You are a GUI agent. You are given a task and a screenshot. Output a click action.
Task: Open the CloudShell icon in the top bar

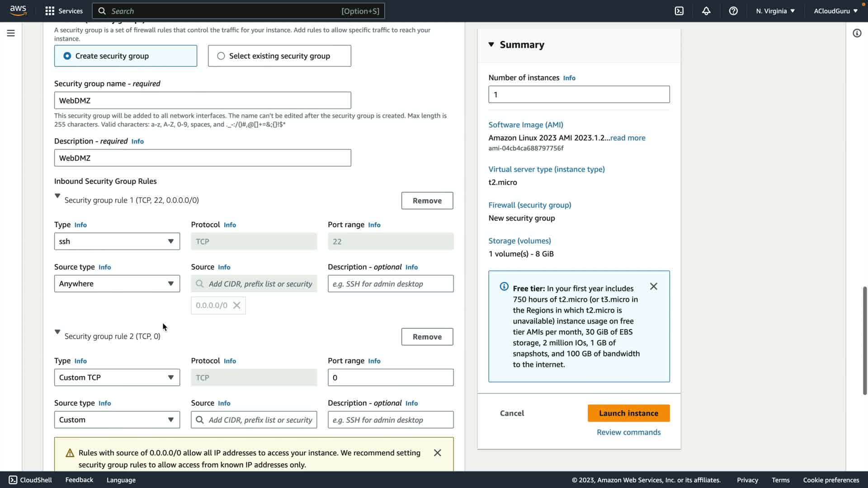coord(679,11)
